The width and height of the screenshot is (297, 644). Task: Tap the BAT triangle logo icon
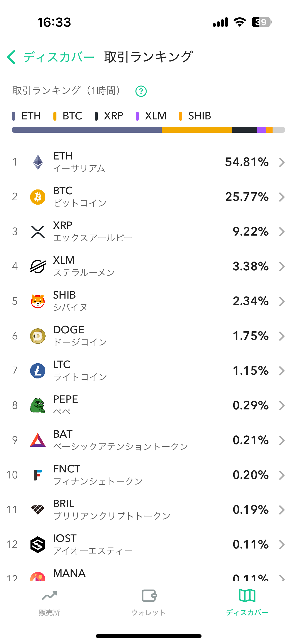click(x=38, y=440)
